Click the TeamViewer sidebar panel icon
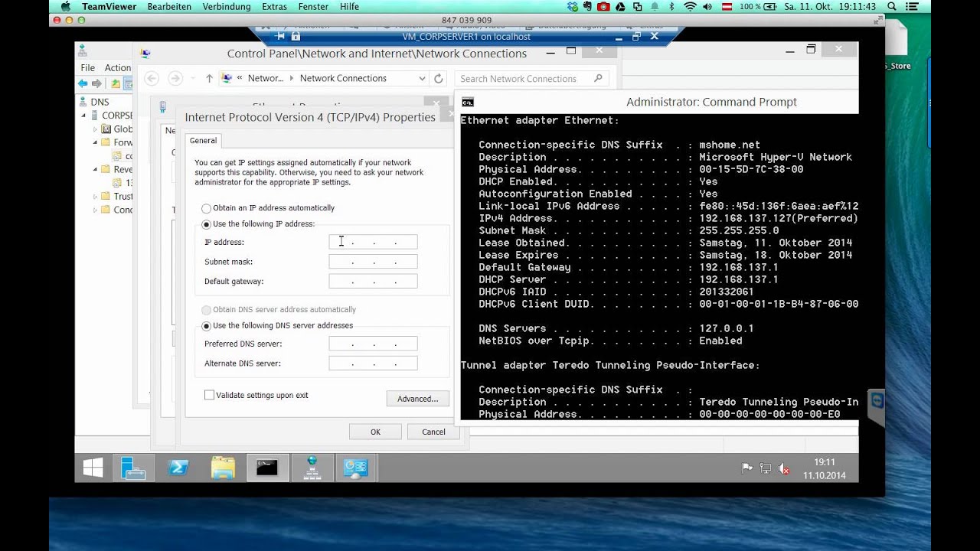 (877, 402)
